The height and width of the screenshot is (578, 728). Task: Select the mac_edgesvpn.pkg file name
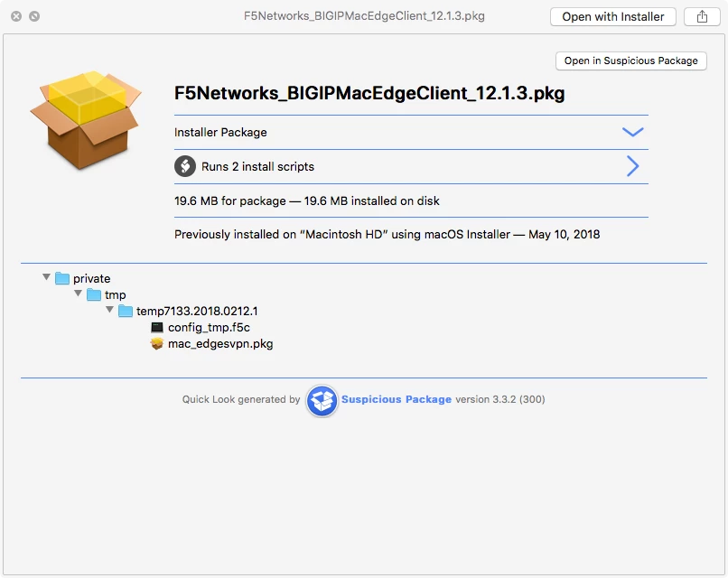pos(220,344)
